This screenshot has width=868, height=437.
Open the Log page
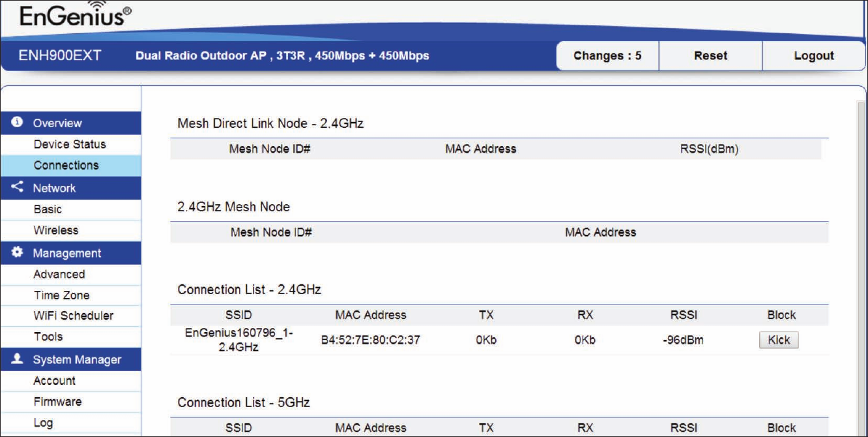coord(43,423)
